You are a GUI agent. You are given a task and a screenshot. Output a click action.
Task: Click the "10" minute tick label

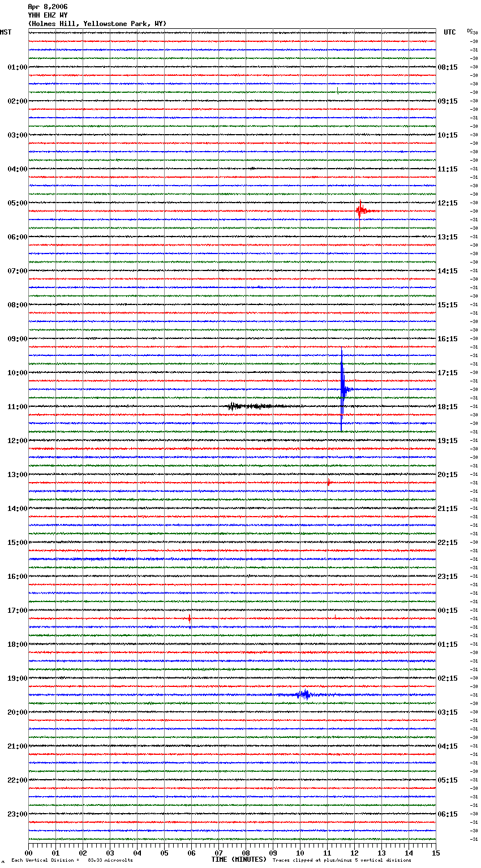pos(300,853)
